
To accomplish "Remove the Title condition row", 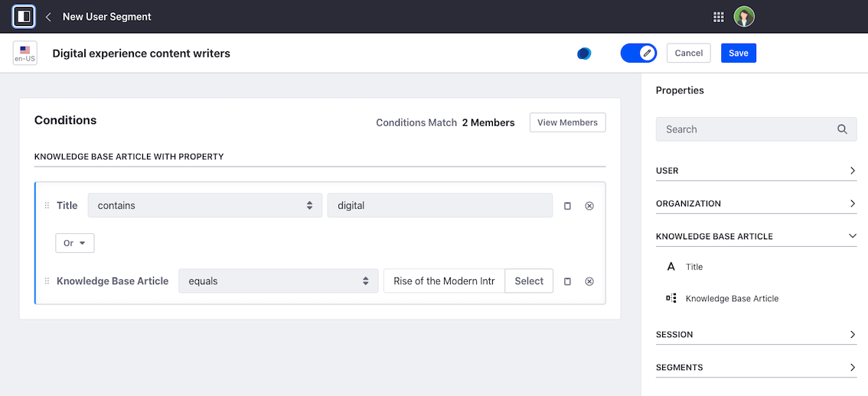I will (x=589, y=206).
